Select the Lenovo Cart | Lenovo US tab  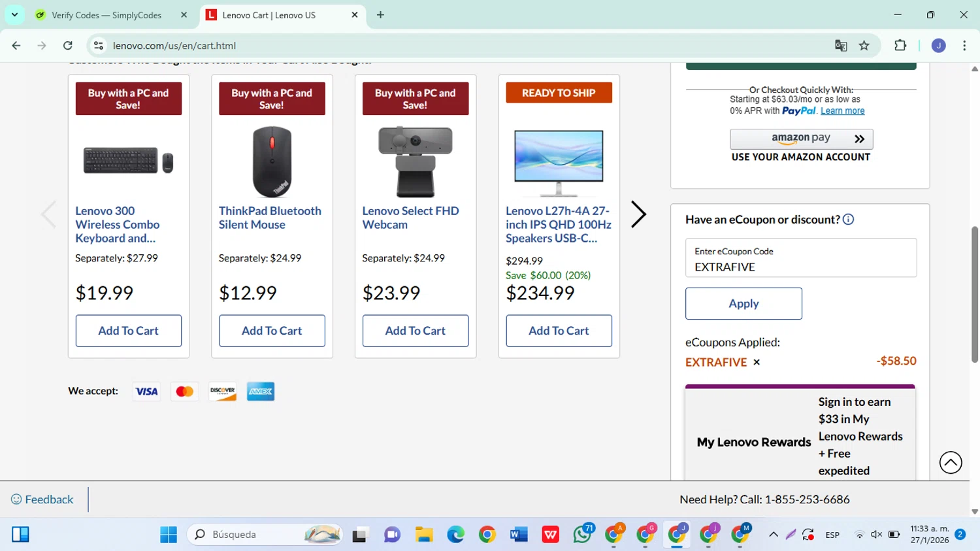point(269,15)
